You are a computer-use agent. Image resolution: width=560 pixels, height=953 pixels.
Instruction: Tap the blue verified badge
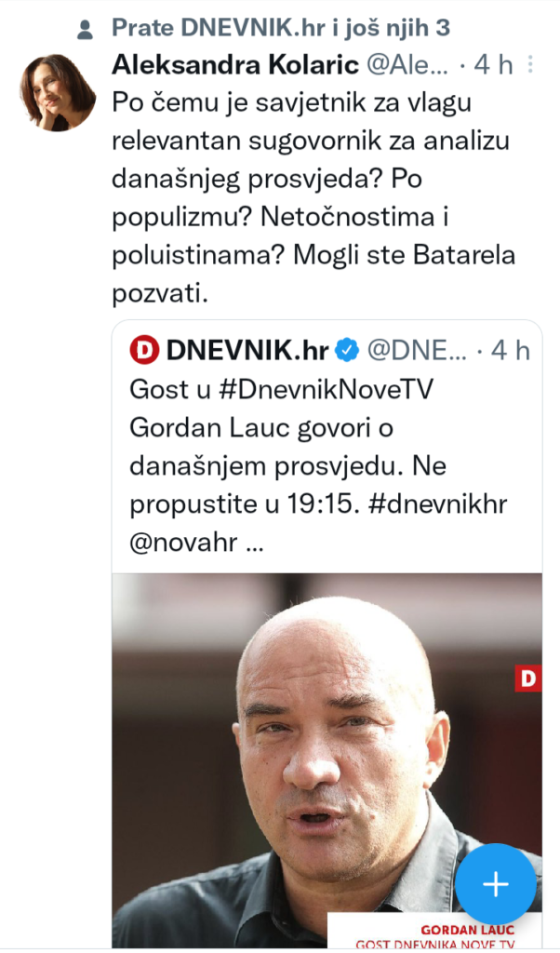(x=347, y=351)
